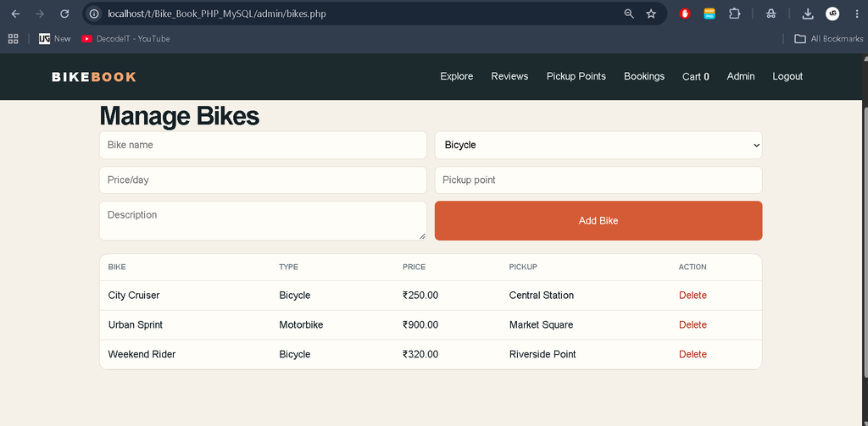Image resolution: width=868 pixels, height=426 pixels.
Task: Click the TYPE column header
Action: click(288, 268)
